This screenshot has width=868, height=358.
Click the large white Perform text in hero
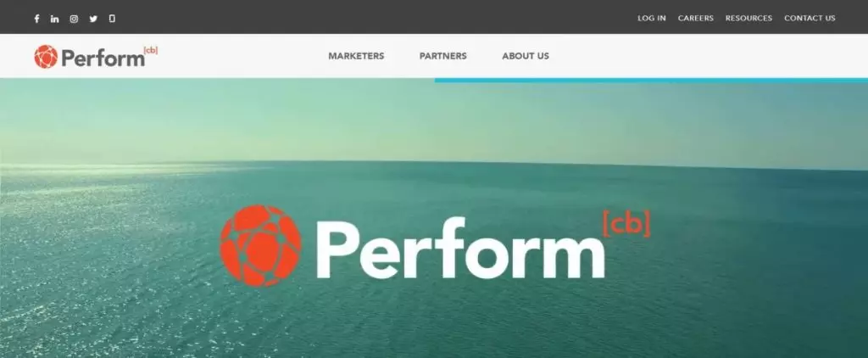click(x=459, y=249)
